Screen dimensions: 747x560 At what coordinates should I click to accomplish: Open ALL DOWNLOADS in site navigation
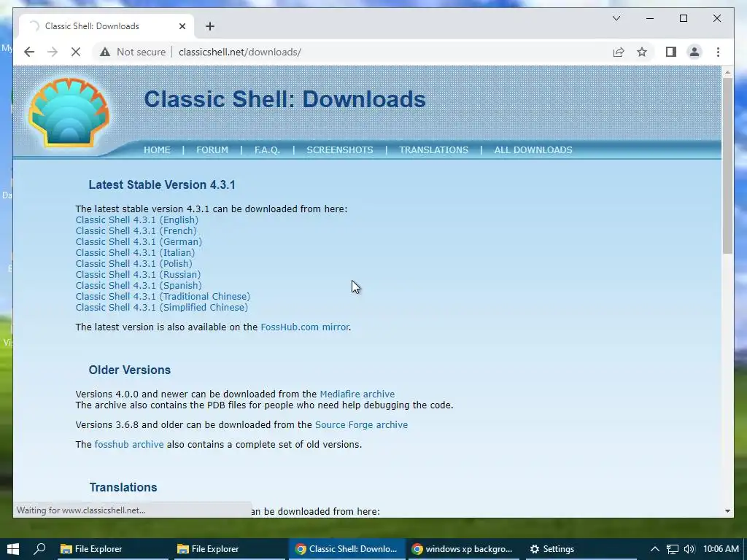(533, 150)
